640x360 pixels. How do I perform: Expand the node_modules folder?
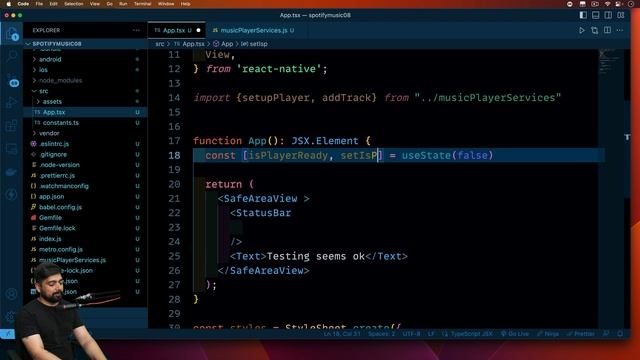pyautogui.click(x=85, y=80)
